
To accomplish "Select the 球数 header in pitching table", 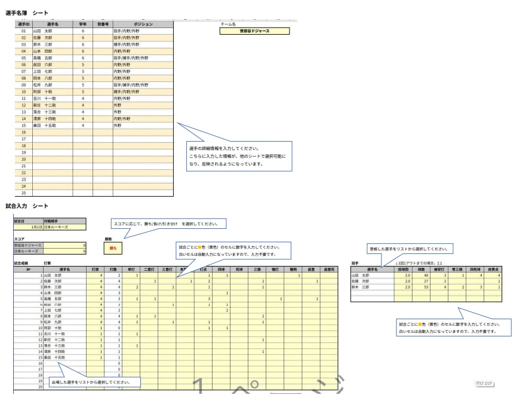I will click(421, 270).
